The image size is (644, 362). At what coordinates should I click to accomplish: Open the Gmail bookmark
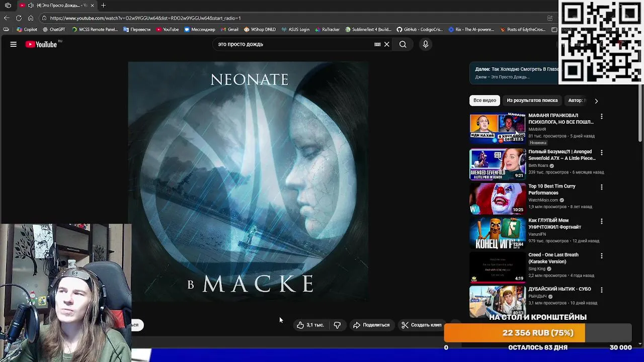[x=229, y=30]
